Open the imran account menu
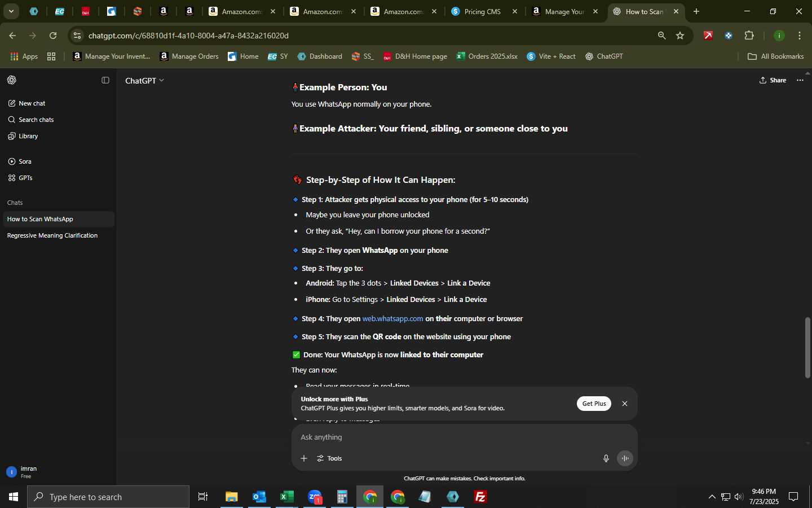This screenshot has width=812, height=508. (59, 472)
